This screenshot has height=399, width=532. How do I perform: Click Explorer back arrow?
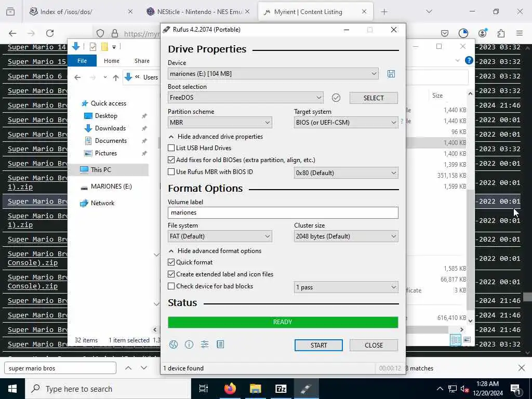click(x=77, y=78)
